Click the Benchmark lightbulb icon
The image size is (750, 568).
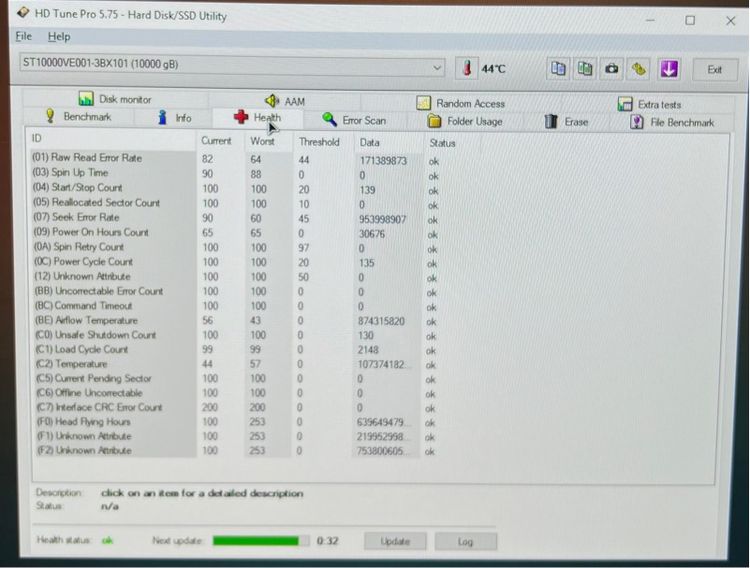click(50, 116)
